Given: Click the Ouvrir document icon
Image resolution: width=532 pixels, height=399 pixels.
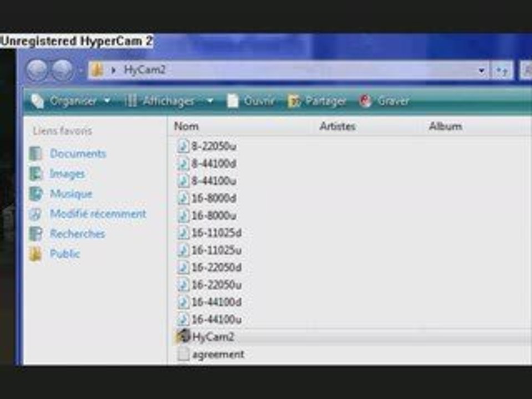Looking at the screenshot, I should click(x=232, y=101).
